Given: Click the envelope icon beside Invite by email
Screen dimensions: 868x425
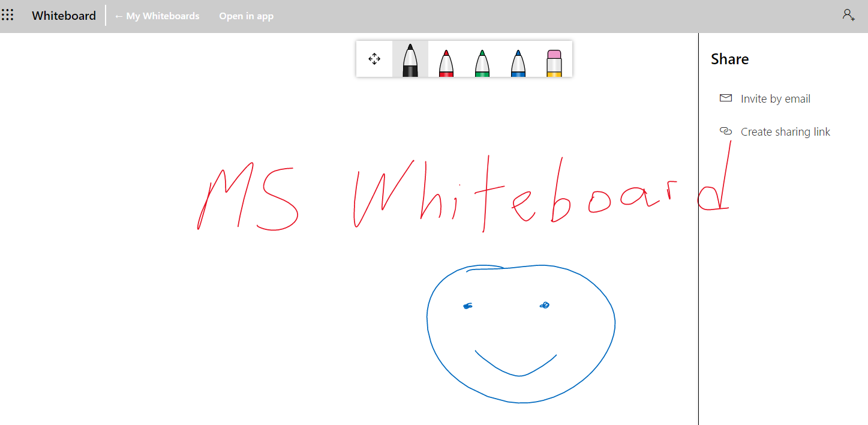Looking at the screenshot, I should click(x=726, y=98).
